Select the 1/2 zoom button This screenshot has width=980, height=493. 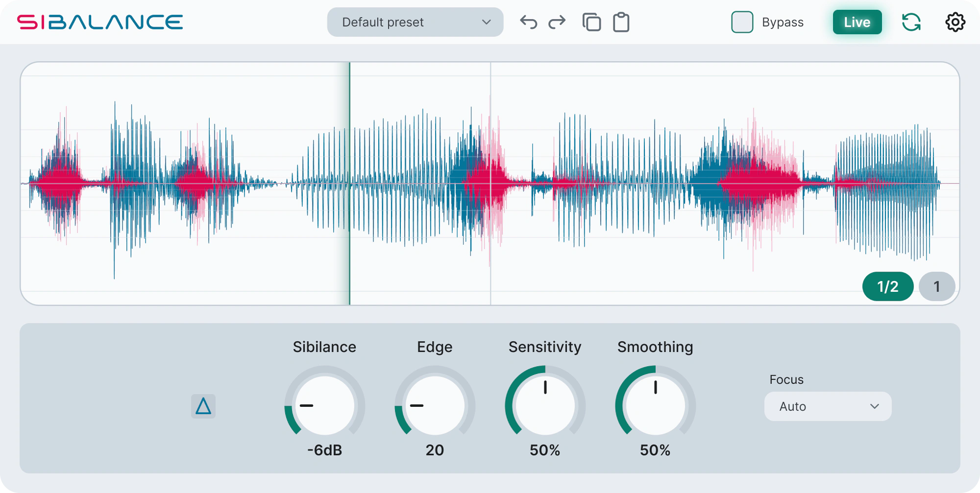(x=888, y=286)
